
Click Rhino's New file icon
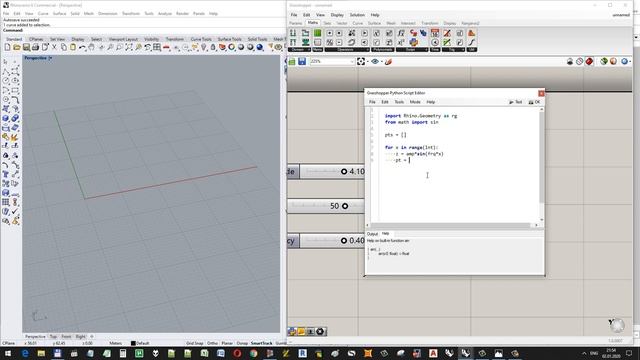pyautogui.click(x=7, y=47)
